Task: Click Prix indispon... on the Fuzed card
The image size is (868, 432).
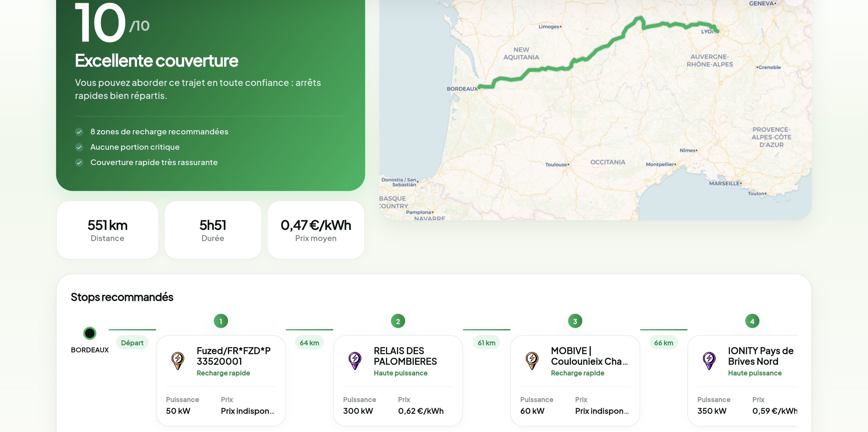Action: pos(248,411)
